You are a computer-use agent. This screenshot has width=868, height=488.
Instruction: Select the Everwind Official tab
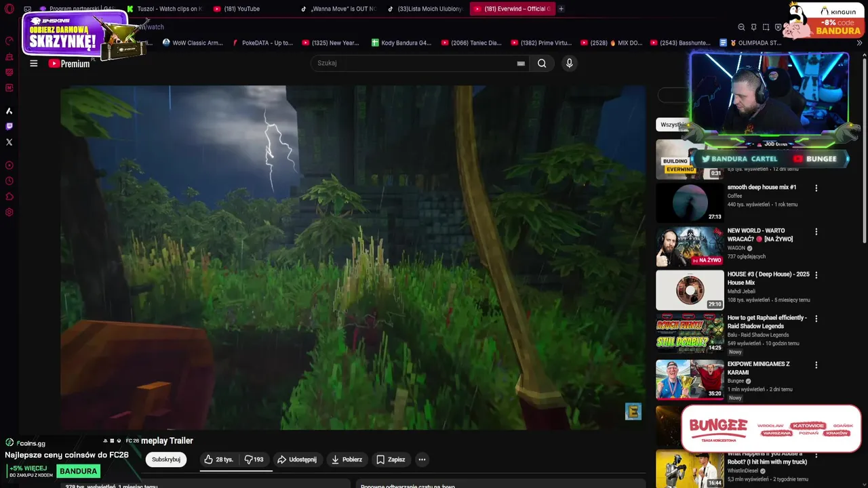(x=512, y=9)
